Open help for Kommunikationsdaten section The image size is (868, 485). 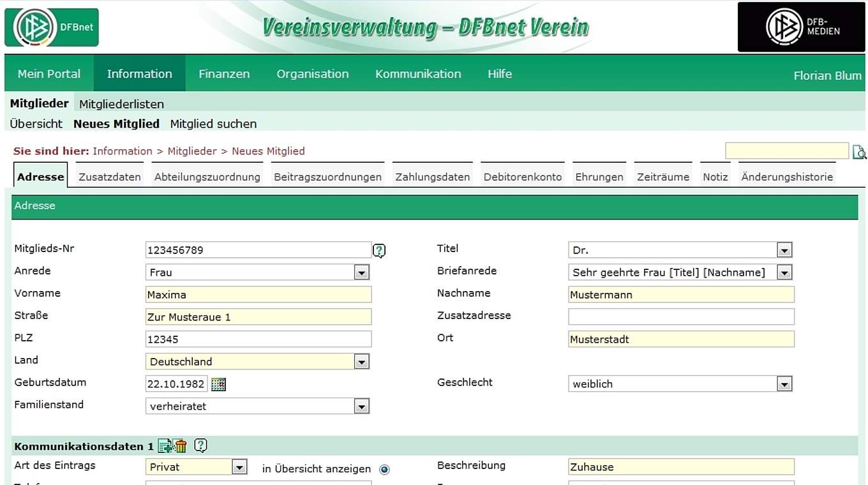pos(200,445)
